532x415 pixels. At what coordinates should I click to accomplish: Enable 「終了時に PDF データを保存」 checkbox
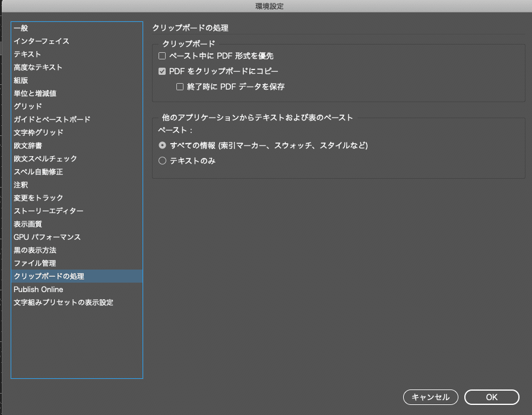180,85
